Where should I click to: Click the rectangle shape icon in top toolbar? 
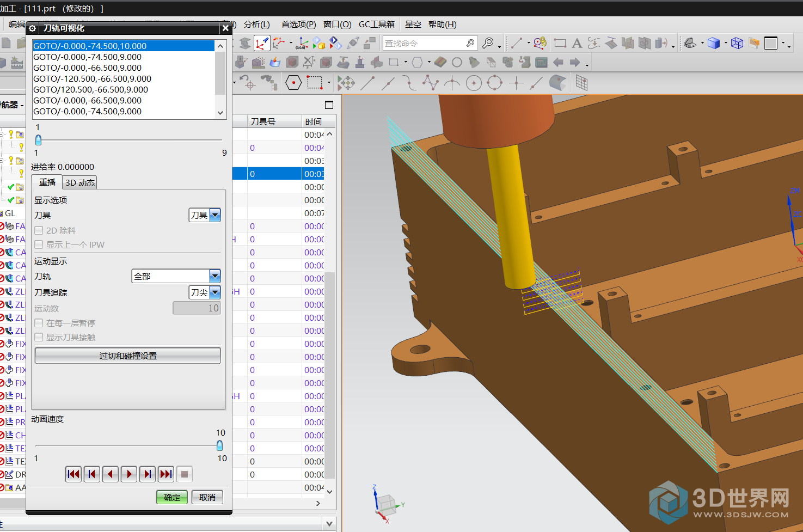tap(560, 43)
